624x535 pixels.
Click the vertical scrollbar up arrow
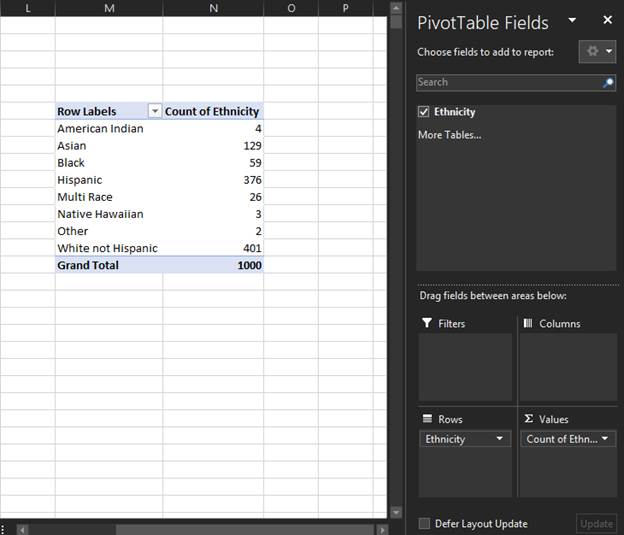(396, 8)
